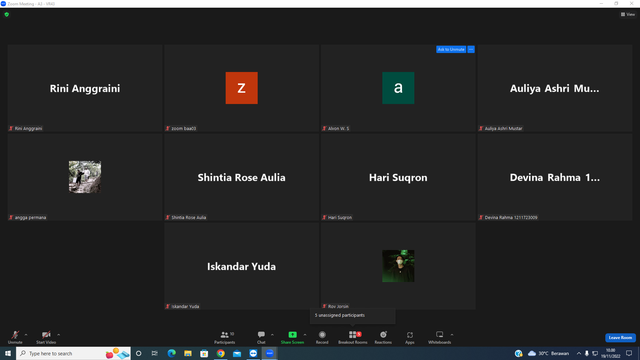The height and width of the screenshot is (360, 640).
Task: Start Video using the camera icon
Action: (x=46, y=337)
